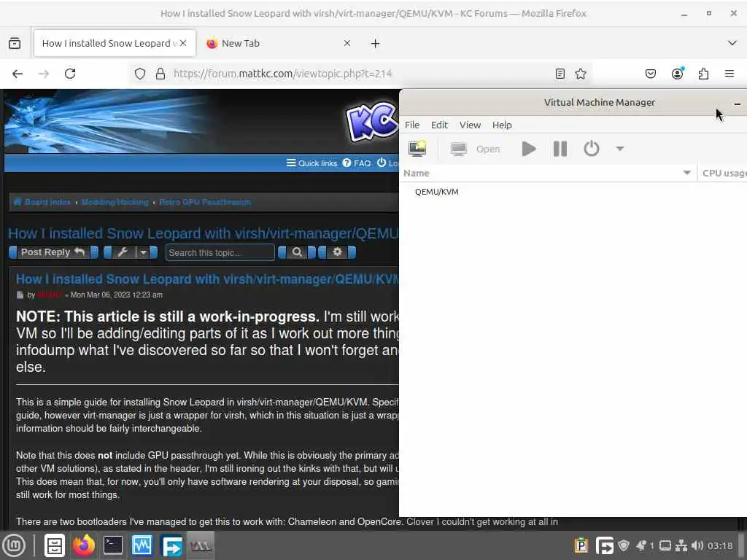Viewport: 747px width, 560px height.
Task: Open a new browser tab
Action: 376,43
